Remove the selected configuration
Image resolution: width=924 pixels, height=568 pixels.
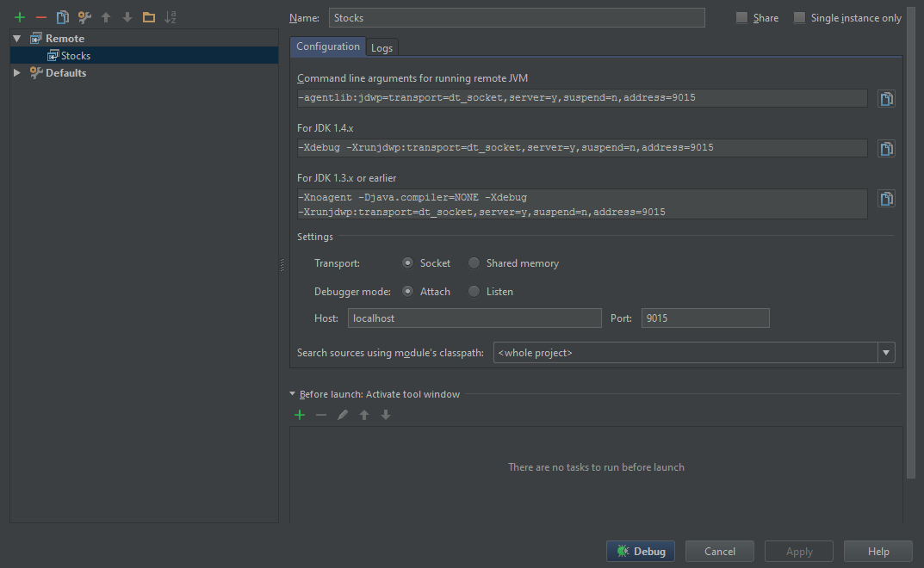point(40,17)
